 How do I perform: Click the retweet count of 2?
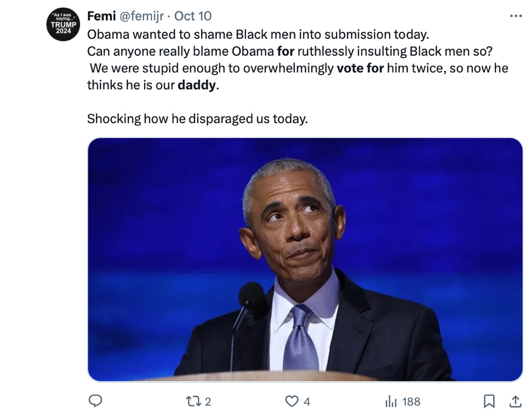[207, 401]
